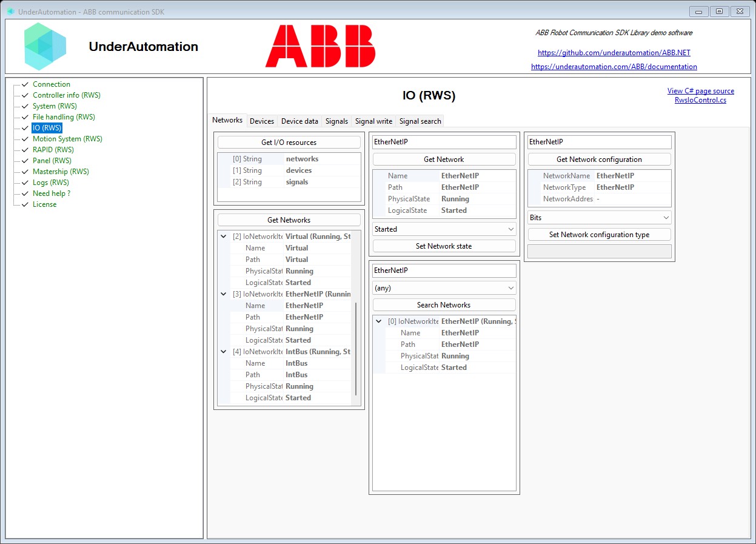Click the UnderAutomation hexagon logo
The height and width of the screenshot is (544, 756).
(45, 47)
